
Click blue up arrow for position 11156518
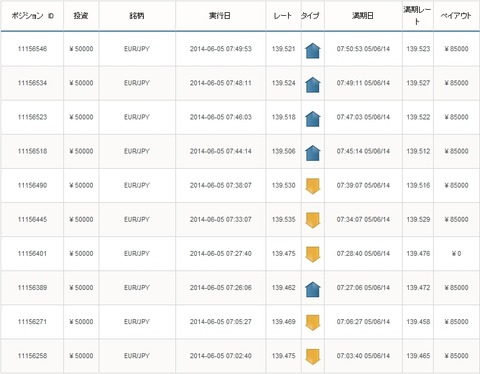coord(313,153)
